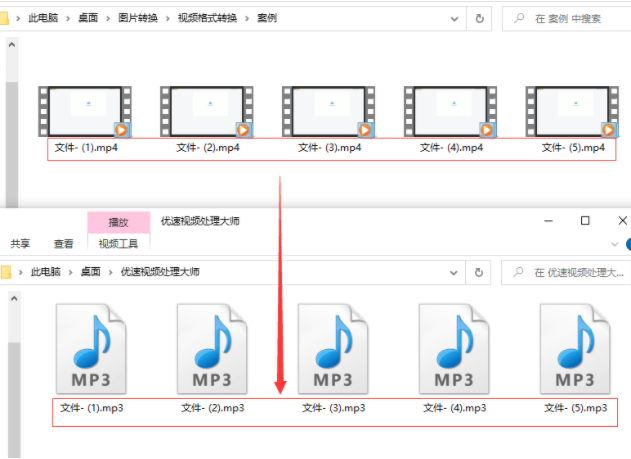The image size is (631, 459).
Task: Select video thumbnail 文件- (5).mp4
Action: [572, 111]
